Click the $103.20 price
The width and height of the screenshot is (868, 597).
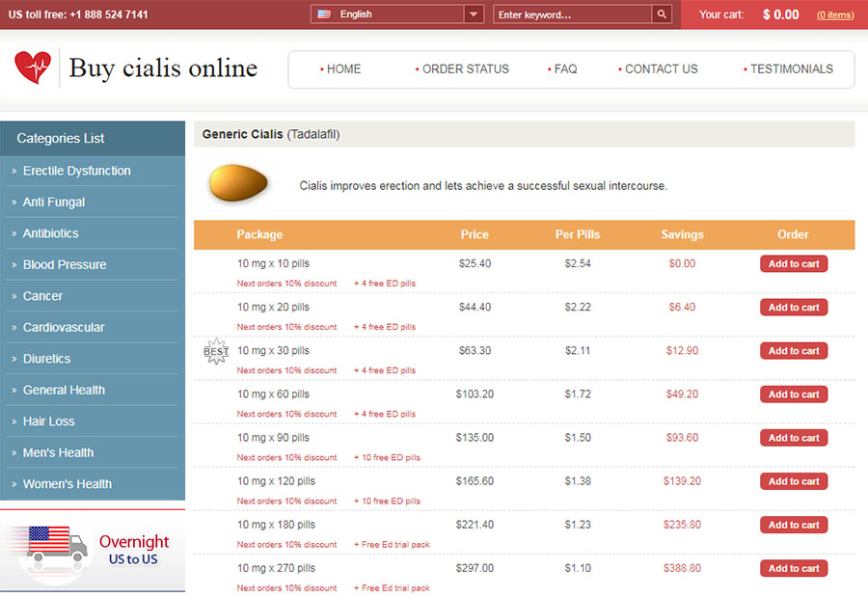[x=475, y=394]
